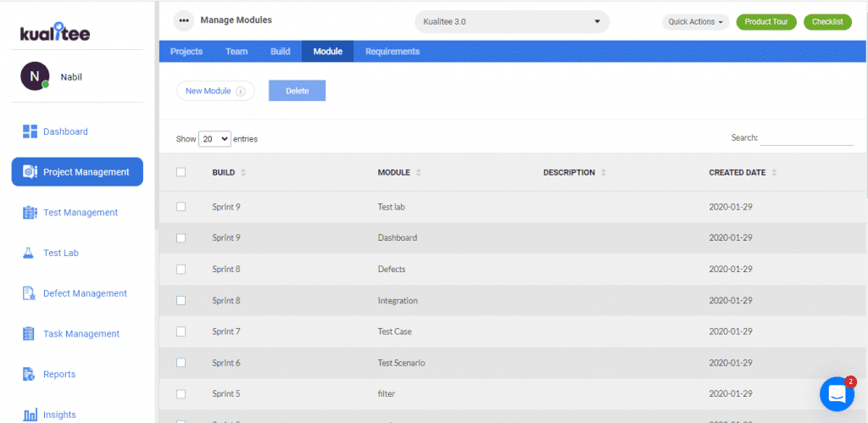
Task: Check the Test Case row checkbox
Action: click(181, 331)
